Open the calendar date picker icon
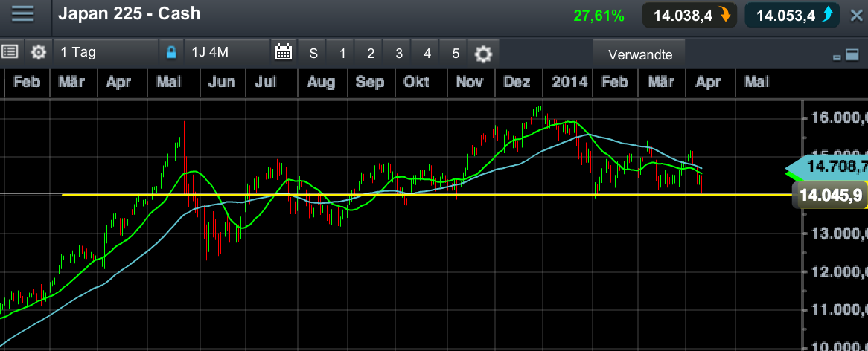The image size is (868, 351). click(284, 53)
